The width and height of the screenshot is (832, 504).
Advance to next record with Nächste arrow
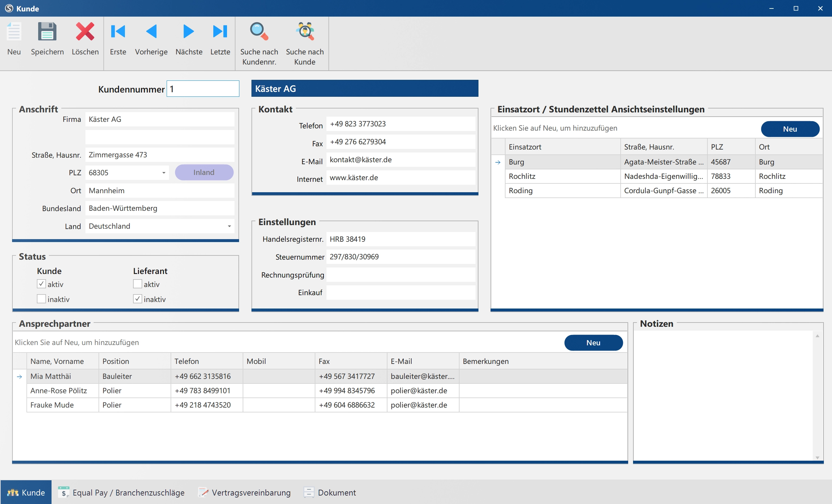(x=189, y=32)
